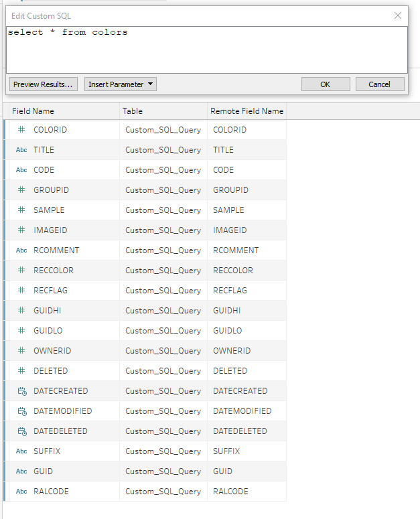Screen dimensions: 420x519
Task: Click the date-time icon for DATEDELETED
Action: pos(22,431)
